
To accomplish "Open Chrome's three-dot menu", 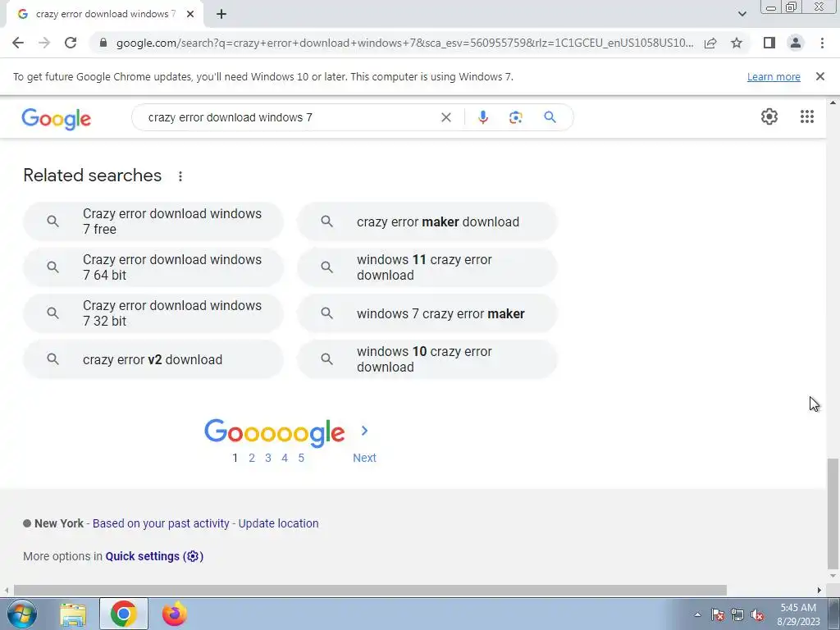I will 822,43.
